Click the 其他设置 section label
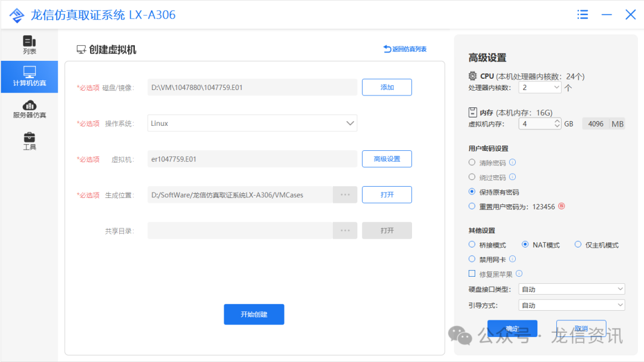The image size is (644, 362). click(x=482, y=231)
